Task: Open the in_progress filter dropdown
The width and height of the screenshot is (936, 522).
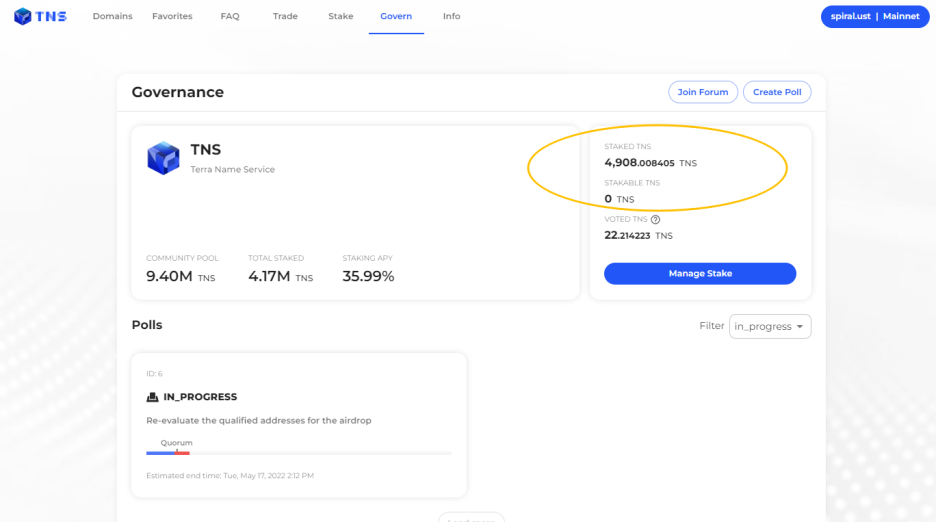Action: pos(769,326)
